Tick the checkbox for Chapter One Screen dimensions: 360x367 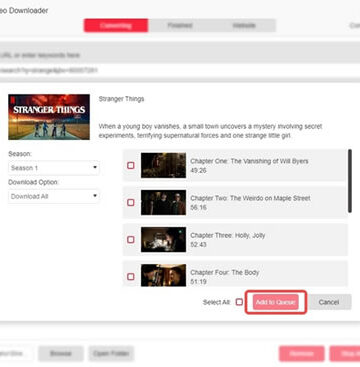(x=131, y=165)
